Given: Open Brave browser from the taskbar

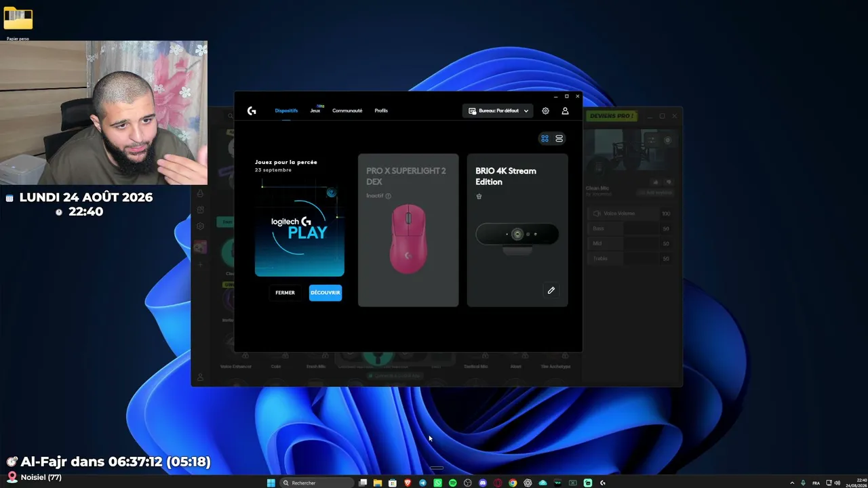Looking at the screenshot, I should (408, 483).
